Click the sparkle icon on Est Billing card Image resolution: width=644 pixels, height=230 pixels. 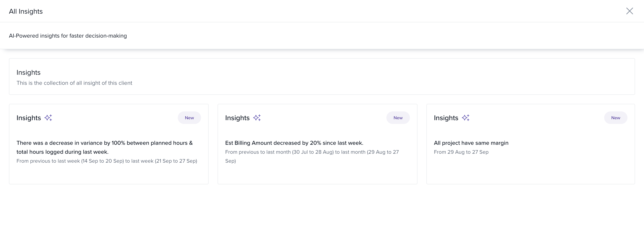click(257, 118)
